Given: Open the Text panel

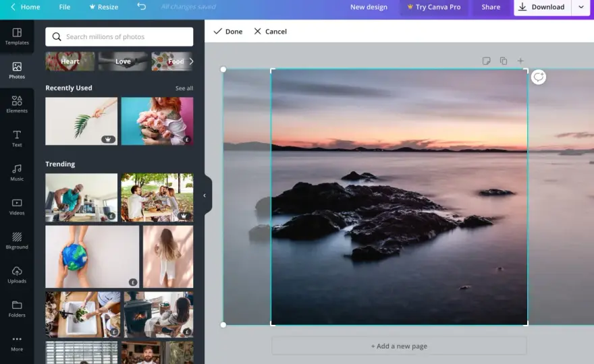Looking at the screenshot, I should [x=17, y=138].
